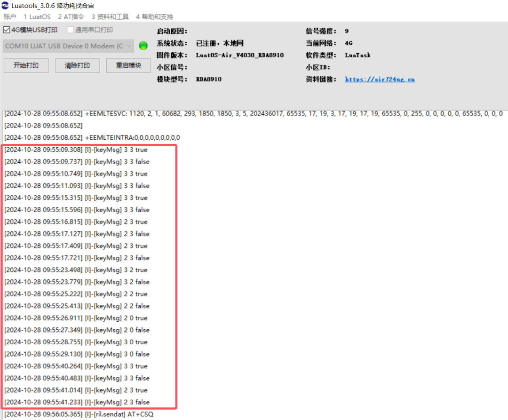Select log line at 09:55:25.413

(x=77, y=306)
